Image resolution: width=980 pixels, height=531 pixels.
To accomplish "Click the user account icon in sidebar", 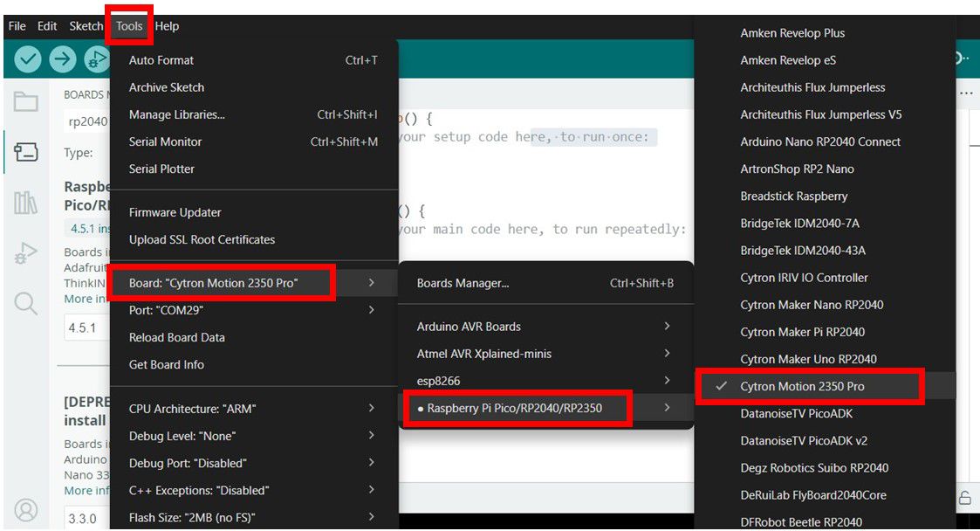I will (x=26, y=509).
